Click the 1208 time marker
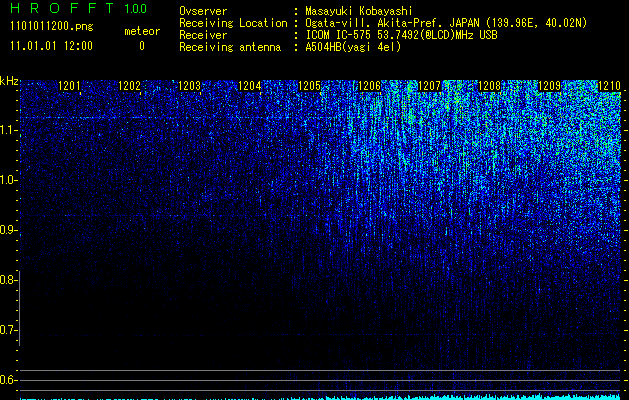 (490, 86)
